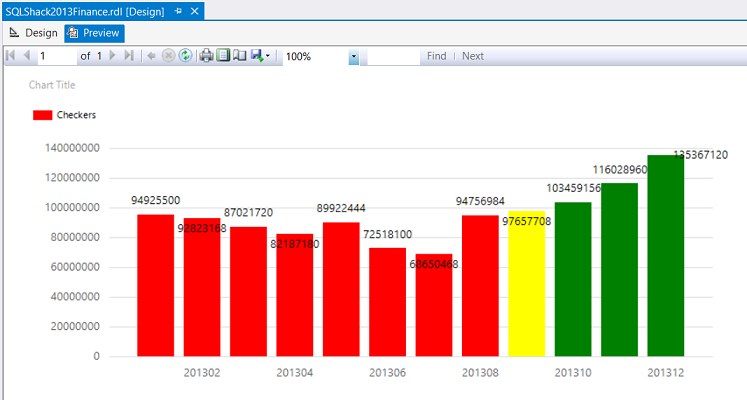Viewport: 747px width, 400px height.
Task: Pin the SQLShack2013Finance.rdl document tab
Action: tap(178, 10)
